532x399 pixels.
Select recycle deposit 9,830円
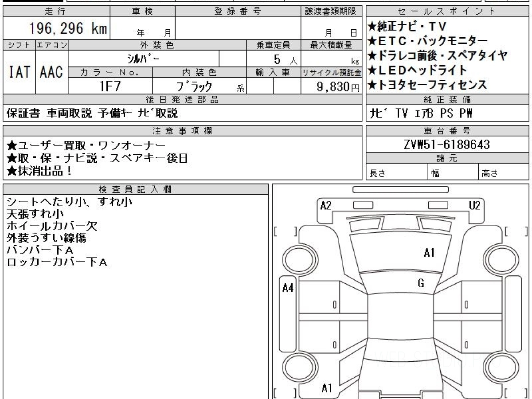pos(338,87)
